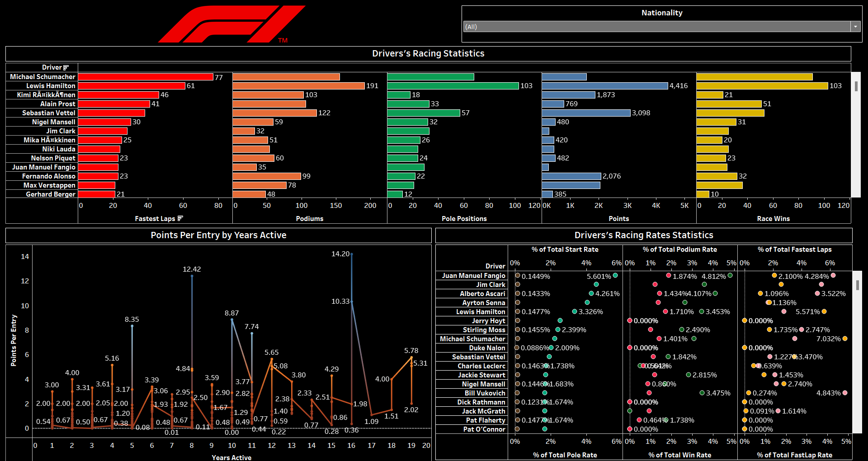Viewport: 868px width, 461px height.
Task: Click the 14.20 peak point on line chart
Action: click(x=352, y=254)
